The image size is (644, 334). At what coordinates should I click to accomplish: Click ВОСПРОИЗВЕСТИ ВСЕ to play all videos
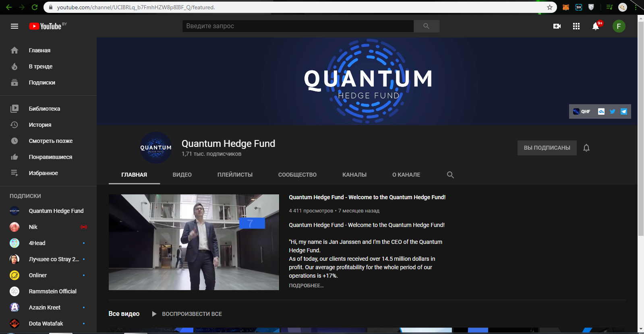point(187,314)
